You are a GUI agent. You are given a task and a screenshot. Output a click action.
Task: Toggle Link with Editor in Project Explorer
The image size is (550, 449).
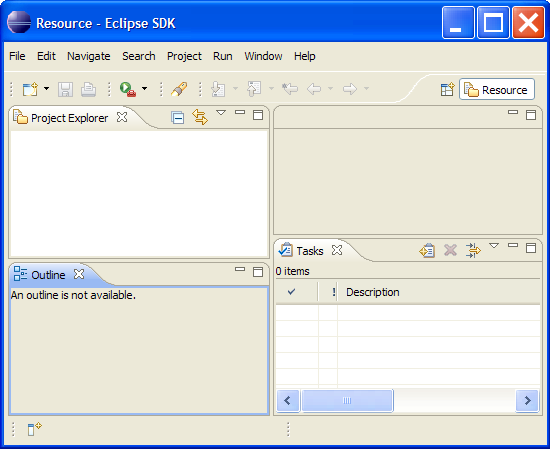pos(200,117)
